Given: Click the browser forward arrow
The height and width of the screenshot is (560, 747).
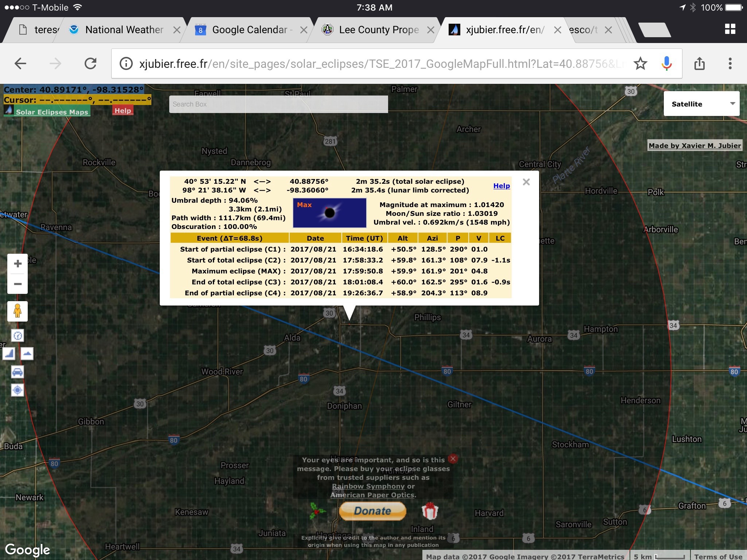Looking at the screenshot, I should pyautogui.click(x=55, y=63).
